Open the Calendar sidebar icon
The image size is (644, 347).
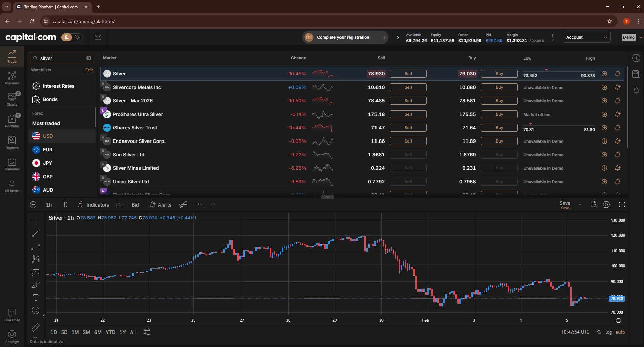[x=12, y=164]
